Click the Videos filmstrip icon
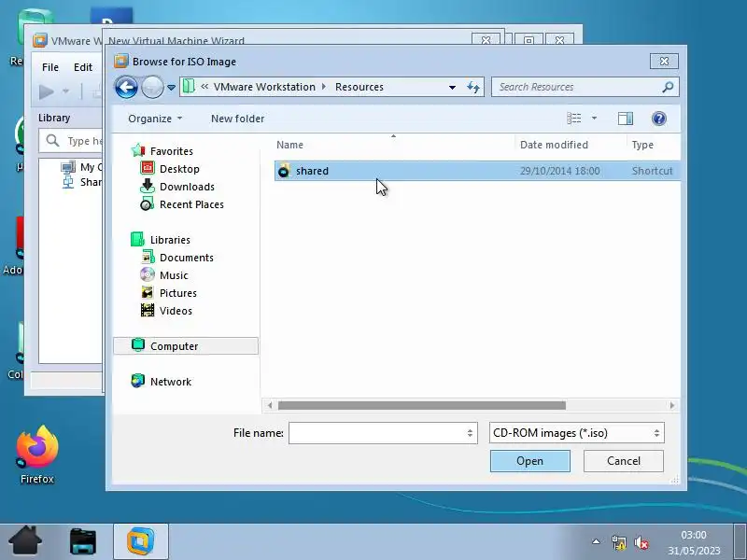 (148, 310)
